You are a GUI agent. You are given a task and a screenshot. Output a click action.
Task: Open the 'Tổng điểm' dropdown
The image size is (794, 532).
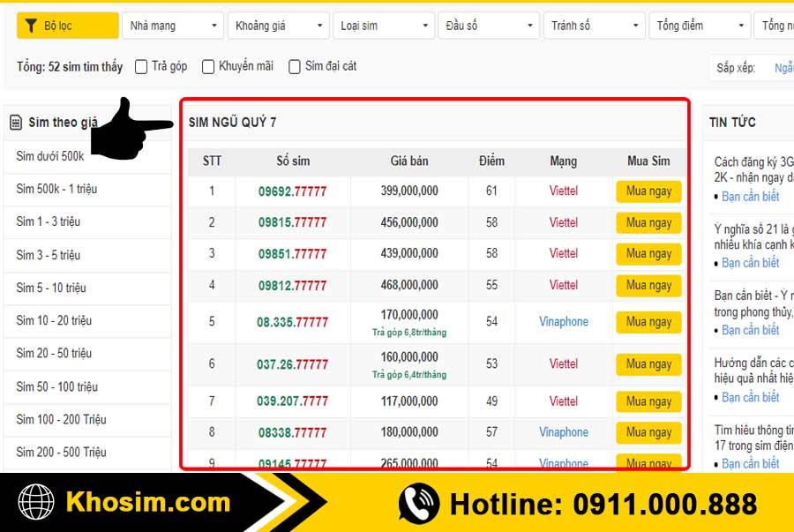pos(700,25)
